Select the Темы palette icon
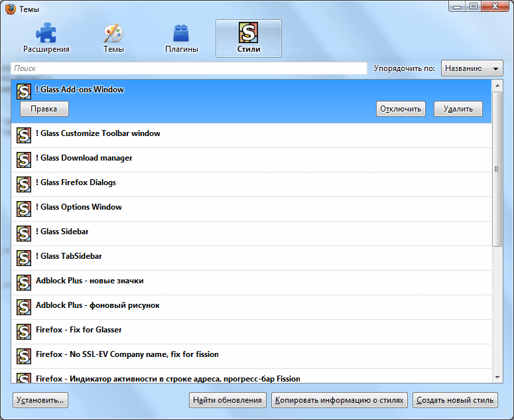Viewport: 514px width, 420px height. [113, 33]
